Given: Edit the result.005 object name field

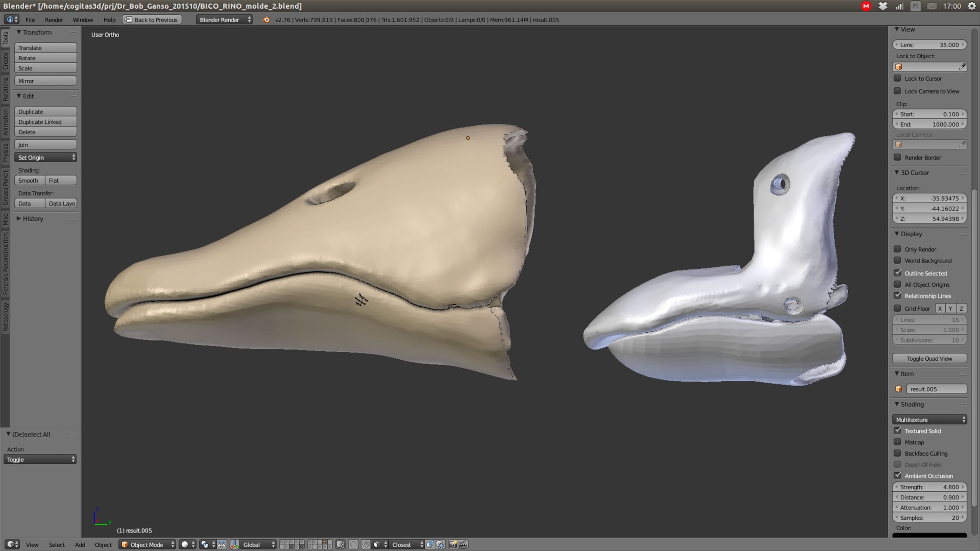Looking at the screenshot, I should pyautogui.click(x=937, y=389).
